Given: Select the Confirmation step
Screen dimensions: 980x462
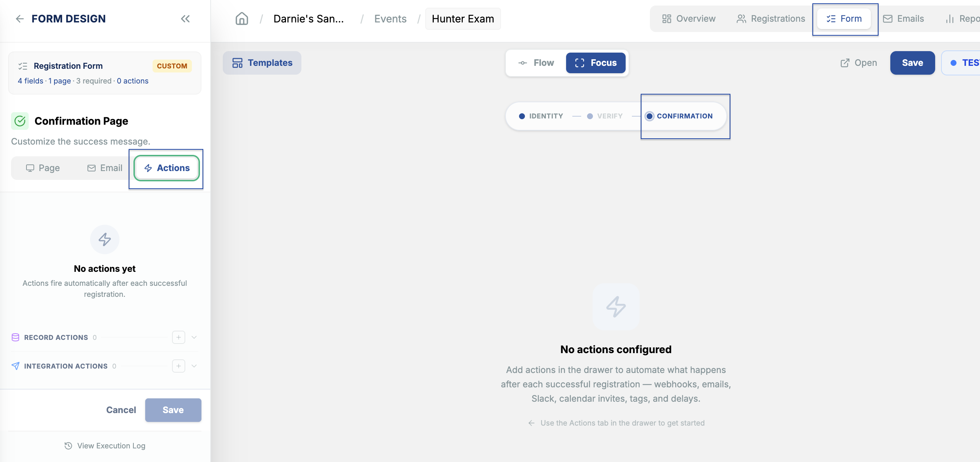Looking at the screenshot, I should tap(679, 116).
